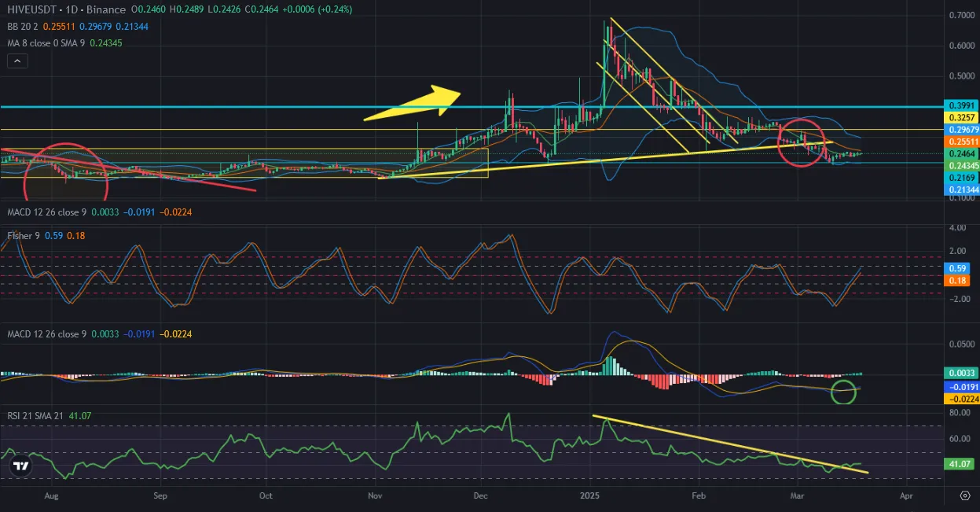Image resolution: width=980 pixels, height=512 pixels.
Task: Click the MACD -0.0224 signal label
Action: (x=960, y=399)
